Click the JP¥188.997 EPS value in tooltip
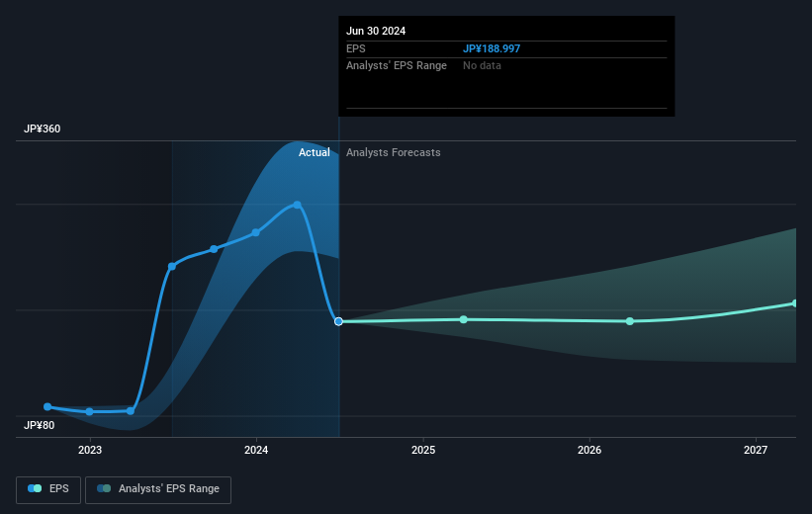812x514 pixels. (492, 48)
